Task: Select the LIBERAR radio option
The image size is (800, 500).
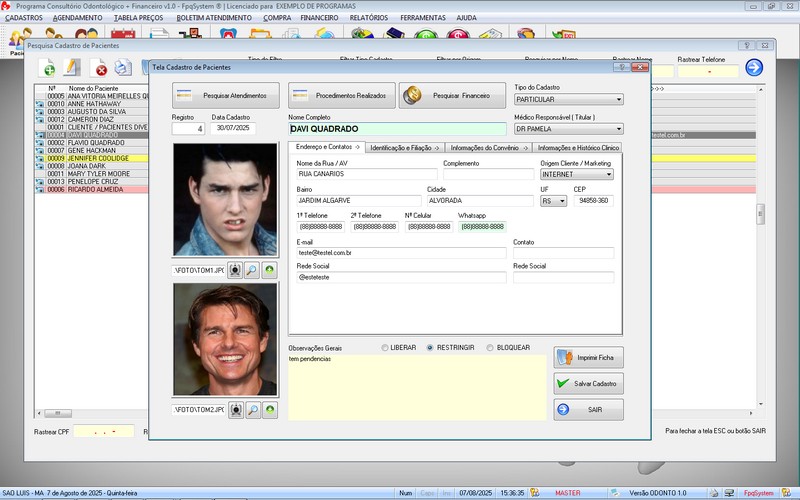Action: tap(384, 348)
